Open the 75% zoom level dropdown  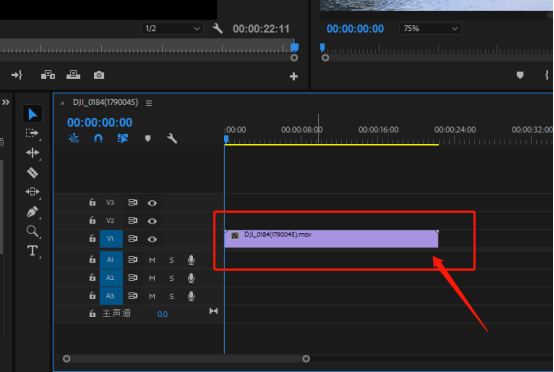click(430, 29)
